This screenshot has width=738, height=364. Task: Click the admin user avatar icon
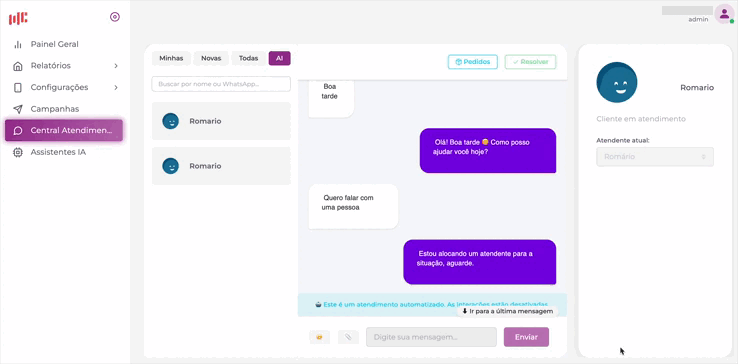(724, 14)
